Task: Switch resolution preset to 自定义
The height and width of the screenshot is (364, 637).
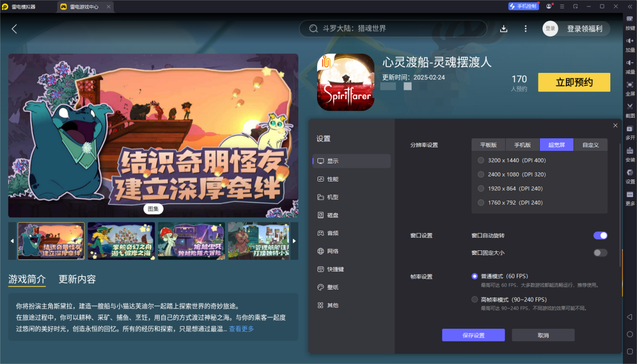Action: click(x=590, y=144)
